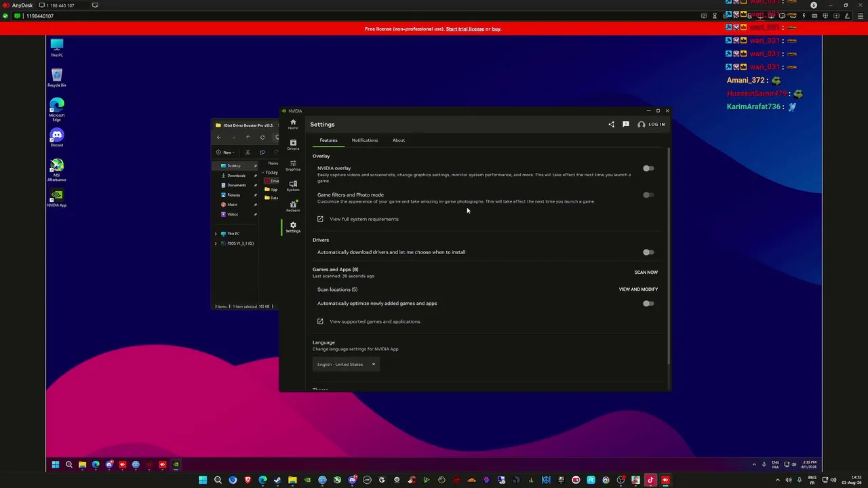This screenshot has width=868, height=488.
Task: Open Search on the local taskbar
Action: click(x=218, y=480)
